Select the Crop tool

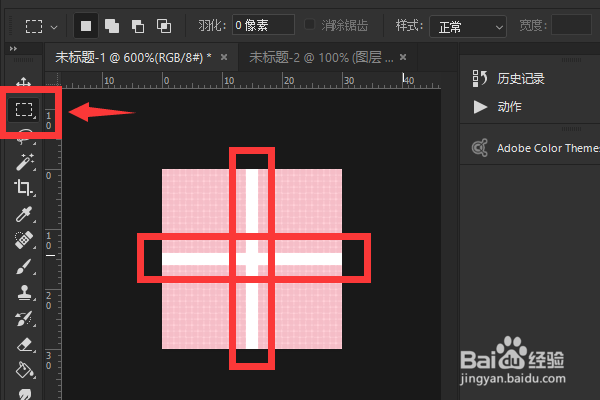click(x=24, y=188)
